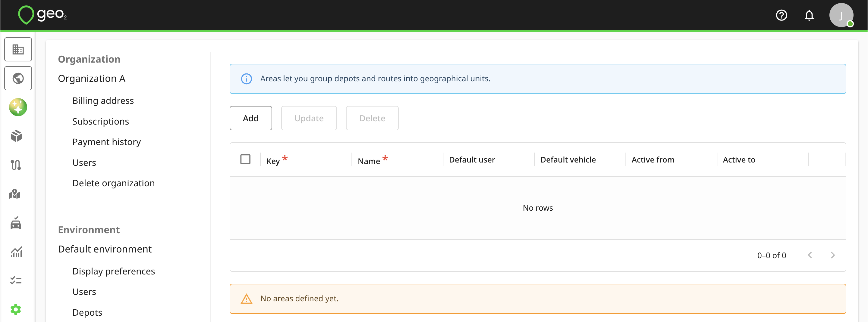
Task: Click the Organization section label
Action: [x=89, y=59]
